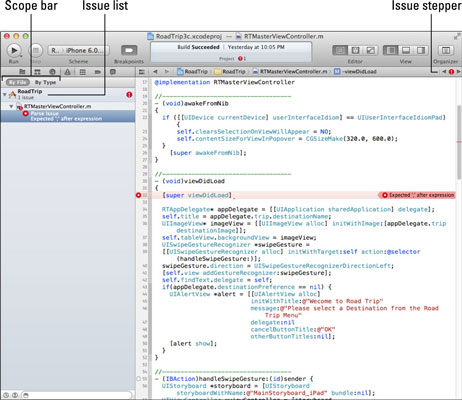Click the RoadTrip3c.xcodeproj title bar icon
Image resolution: width=462 pixels, height=400 pixels.
pyautogui.click(x=151, y=36)
